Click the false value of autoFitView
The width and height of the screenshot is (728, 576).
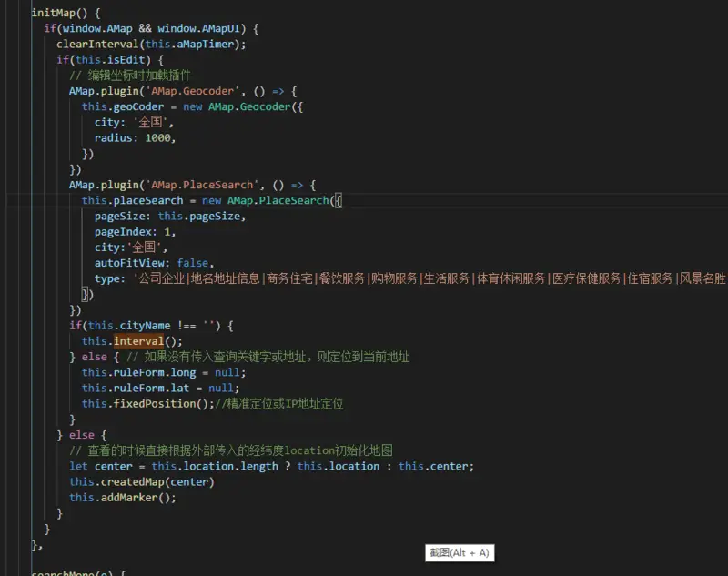pyautogui.click(x=192, y=263)
